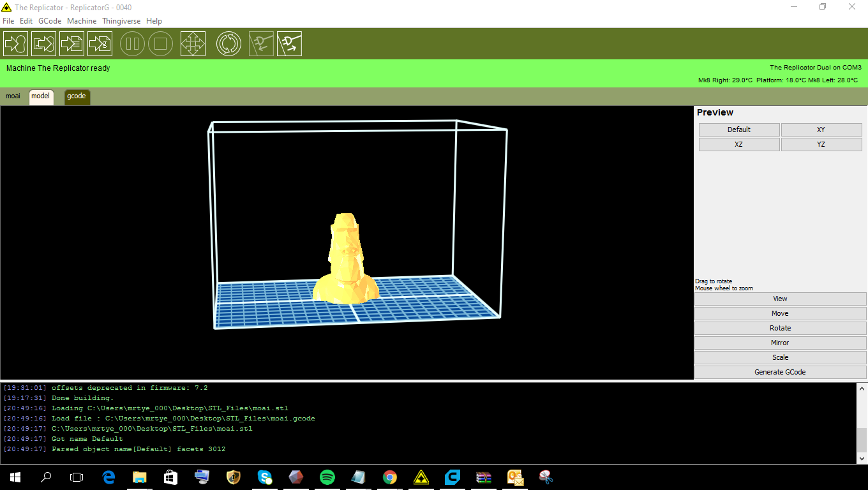Screen dimensions: 868x490
Task: Click the ReplicatorG yellow triangle taskbar icon
Action: pos(421,477)
